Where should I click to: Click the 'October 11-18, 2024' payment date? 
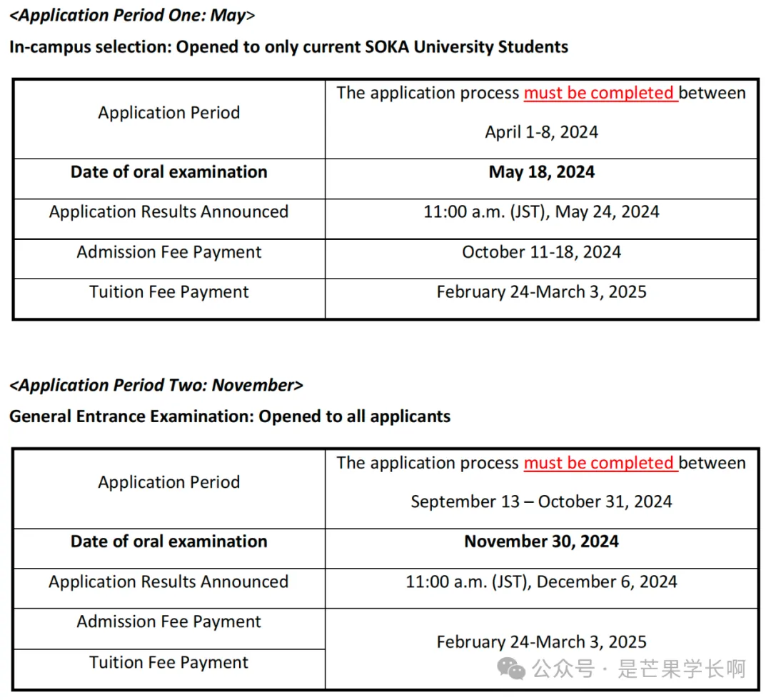point(541,252)
